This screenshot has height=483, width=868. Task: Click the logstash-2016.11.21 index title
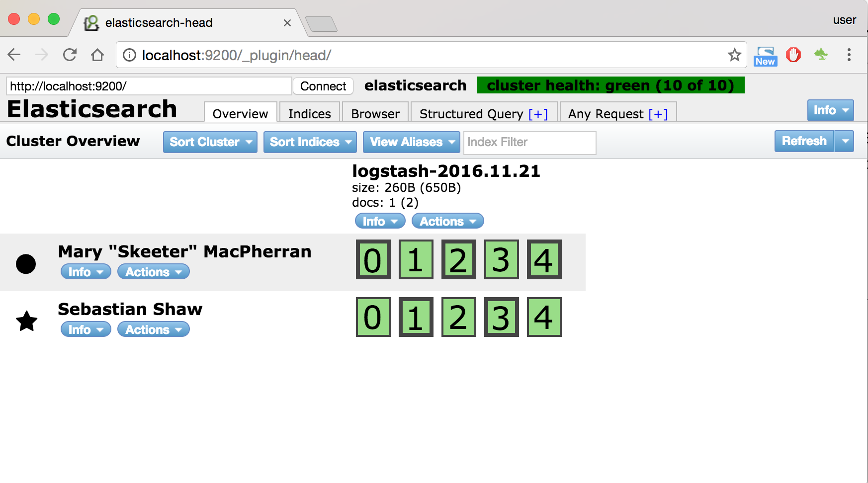[446, 171]
